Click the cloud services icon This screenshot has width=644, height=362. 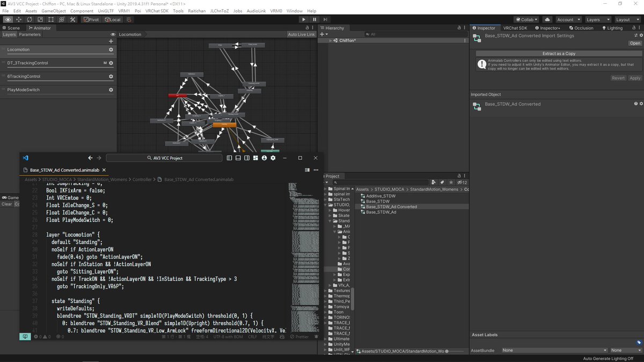547,19
